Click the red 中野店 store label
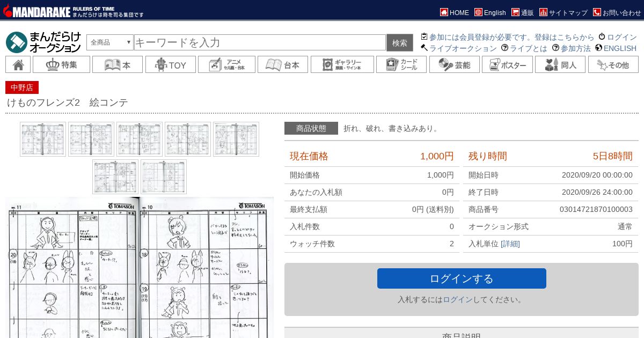 (22, 87)
